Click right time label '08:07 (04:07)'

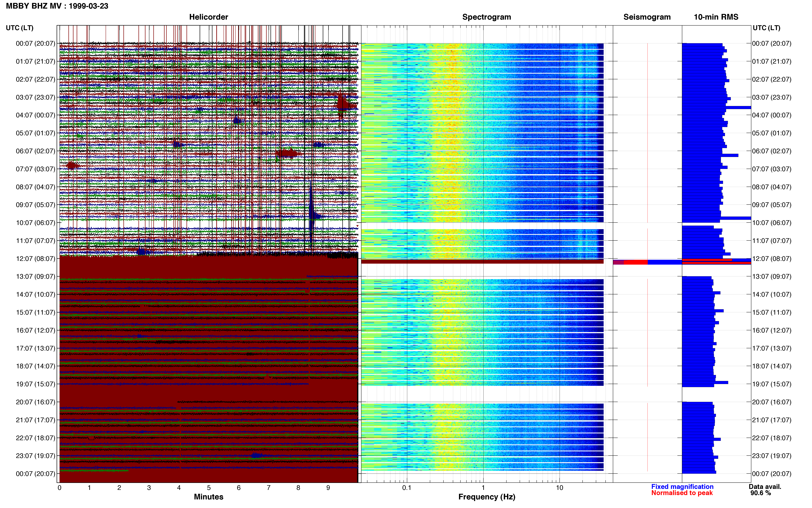(x=772, y=187)
